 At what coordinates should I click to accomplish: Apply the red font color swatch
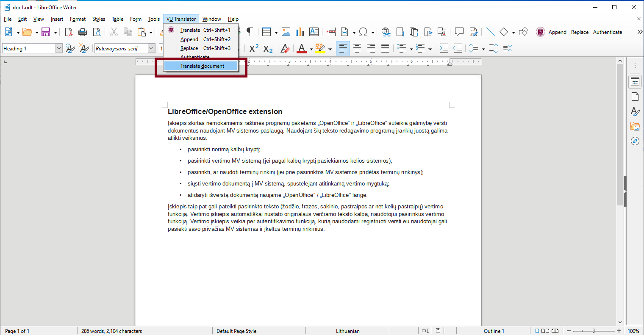point(302,49)
